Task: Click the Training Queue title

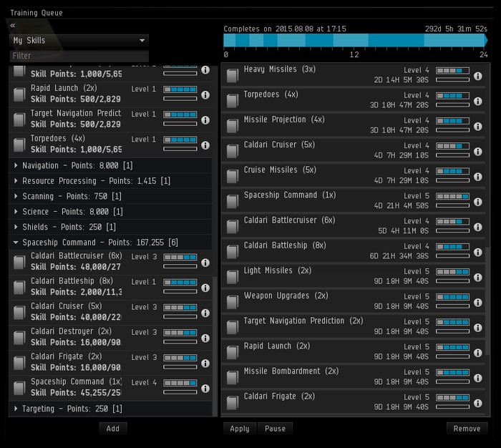Action: (37, 13)
